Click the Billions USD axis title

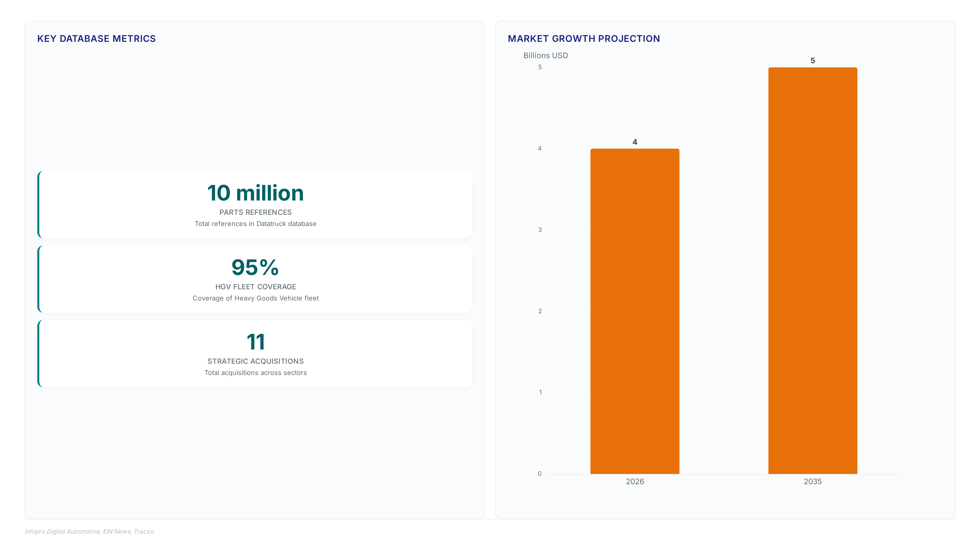546,56
